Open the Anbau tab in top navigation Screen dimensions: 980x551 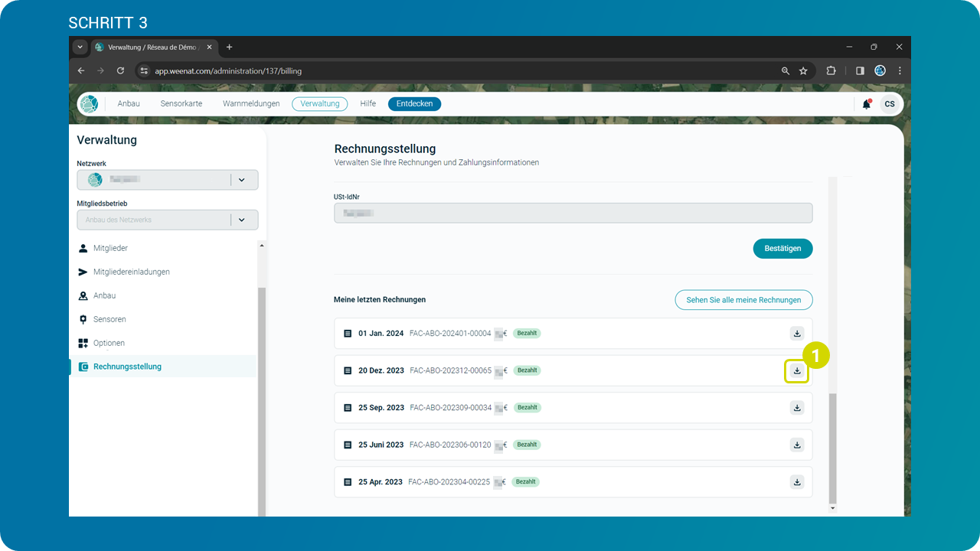[x=129, y=104]
